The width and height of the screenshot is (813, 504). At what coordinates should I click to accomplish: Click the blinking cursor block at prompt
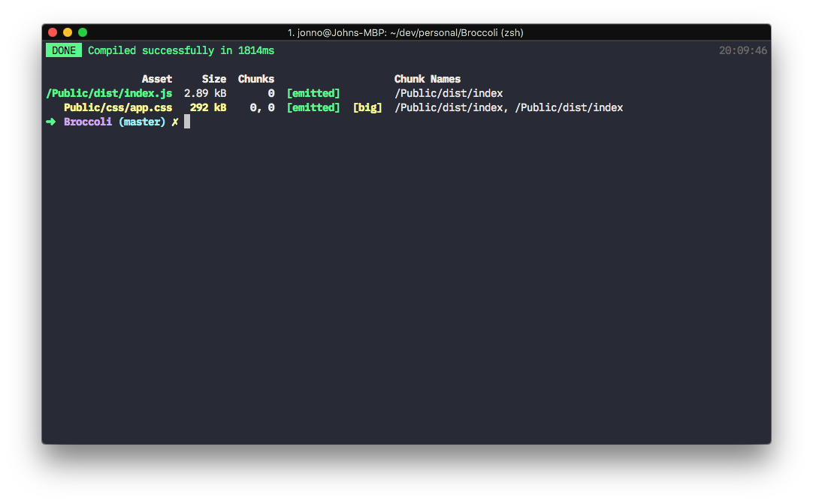click(186, 121)
